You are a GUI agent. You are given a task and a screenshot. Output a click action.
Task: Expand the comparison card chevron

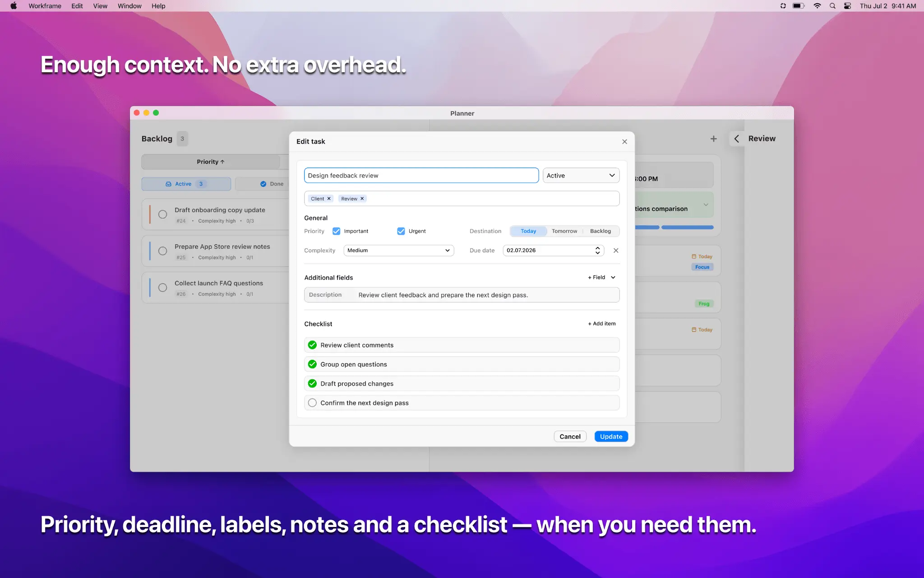click(706, 205)
